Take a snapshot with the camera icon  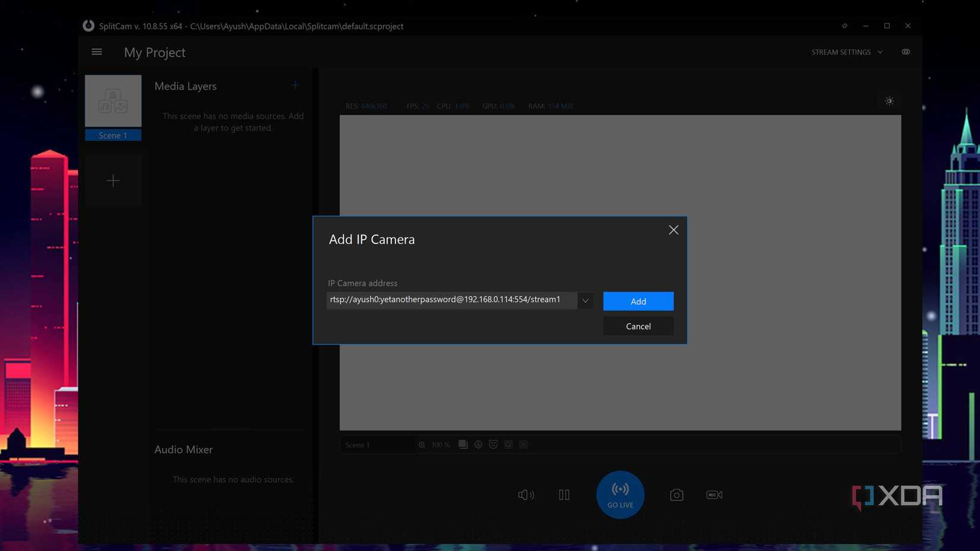676,495
